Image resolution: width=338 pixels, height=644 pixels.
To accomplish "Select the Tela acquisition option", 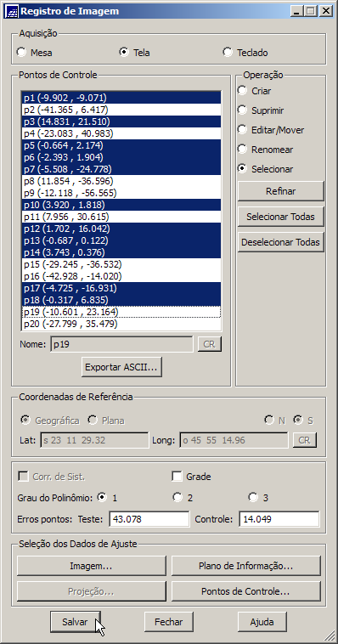I will [x=124, y=53].
